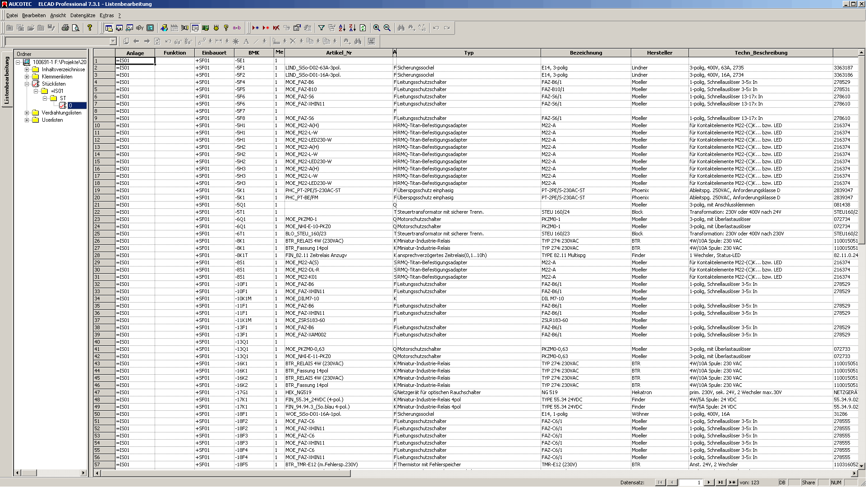The height and width of the screenshot is (487, 868).
Task: Click the crossed-out red delete record icon
Action: (x=276, y=28)
